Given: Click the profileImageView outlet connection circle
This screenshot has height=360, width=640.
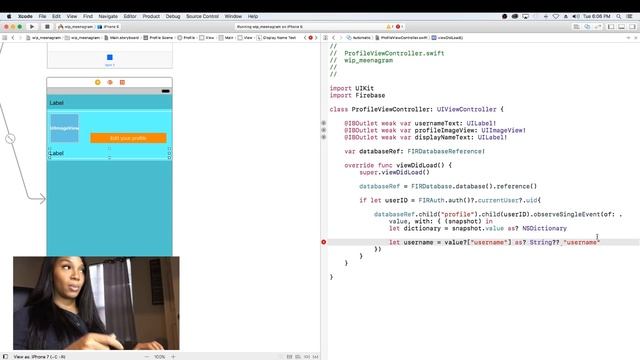Looking at the screenshot, I should (324, 130).
